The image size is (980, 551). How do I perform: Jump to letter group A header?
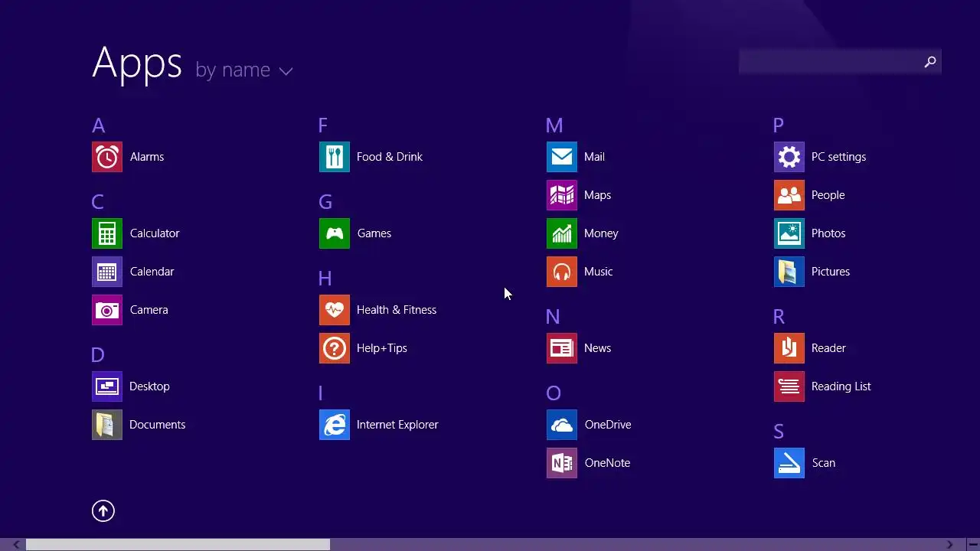(98, 126)
